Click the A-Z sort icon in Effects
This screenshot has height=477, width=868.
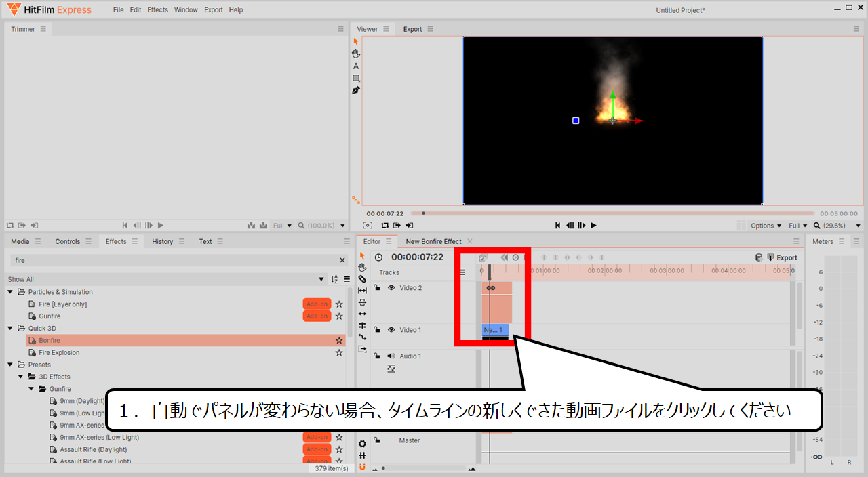click(334, 279)
